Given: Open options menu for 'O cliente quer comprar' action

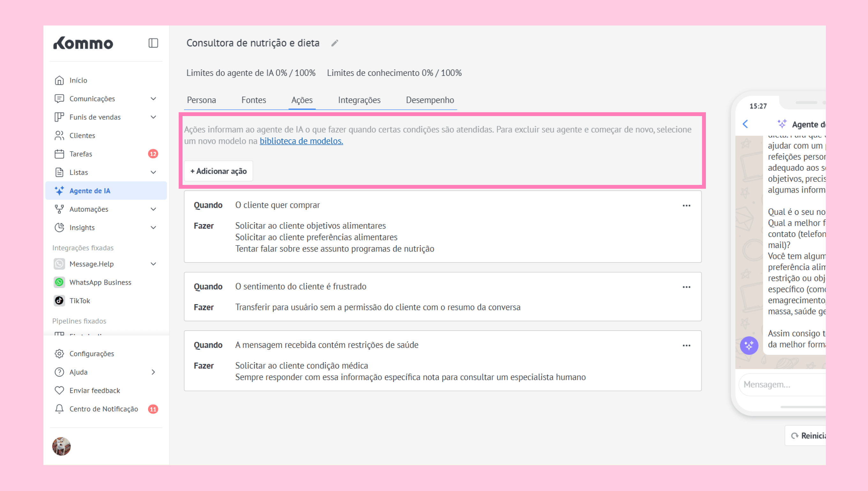Looking at the screenshot, I should (686, 206).
